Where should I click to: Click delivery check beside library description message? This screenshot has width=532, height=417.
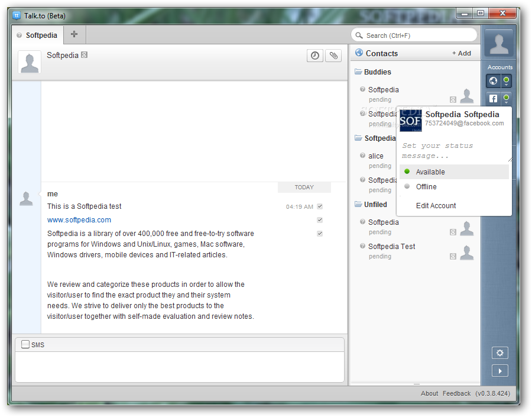[320, 234]
